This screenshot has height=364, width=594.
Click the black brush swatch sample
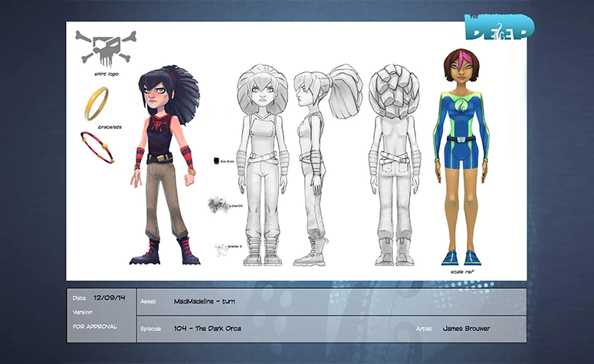coord(217,162)
